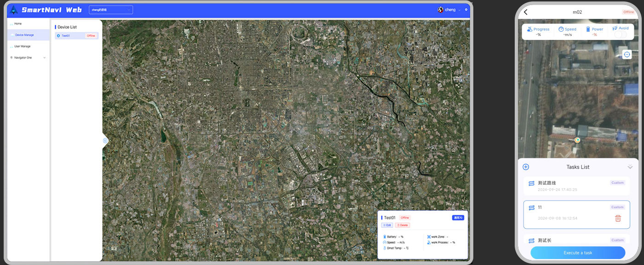The height and width of the screenshot is (265, 644).
Task: Tap the back arrow on m02 screen
Action: [526, 12]
